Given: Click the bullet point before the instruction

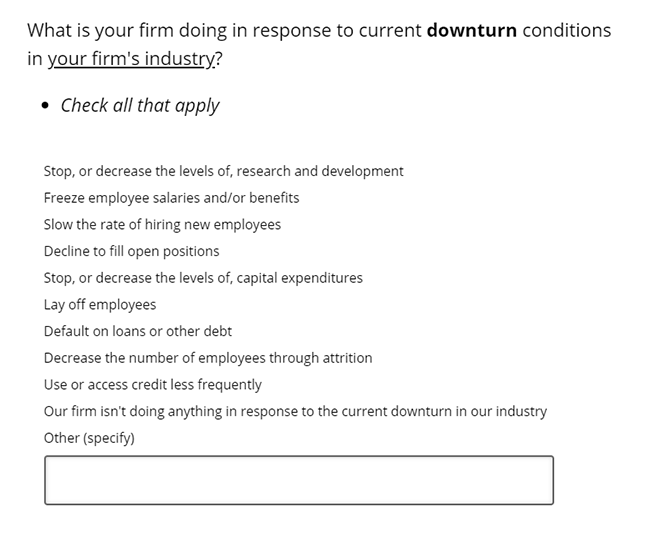Looking at the screenshot, I should pyautogui.click(x=45, y=106).
